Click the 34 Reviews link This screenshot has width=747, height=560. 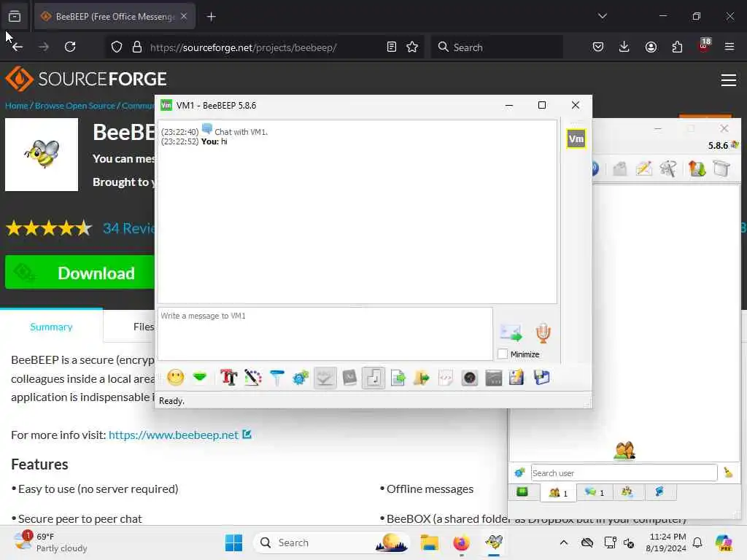pos(128,228)
